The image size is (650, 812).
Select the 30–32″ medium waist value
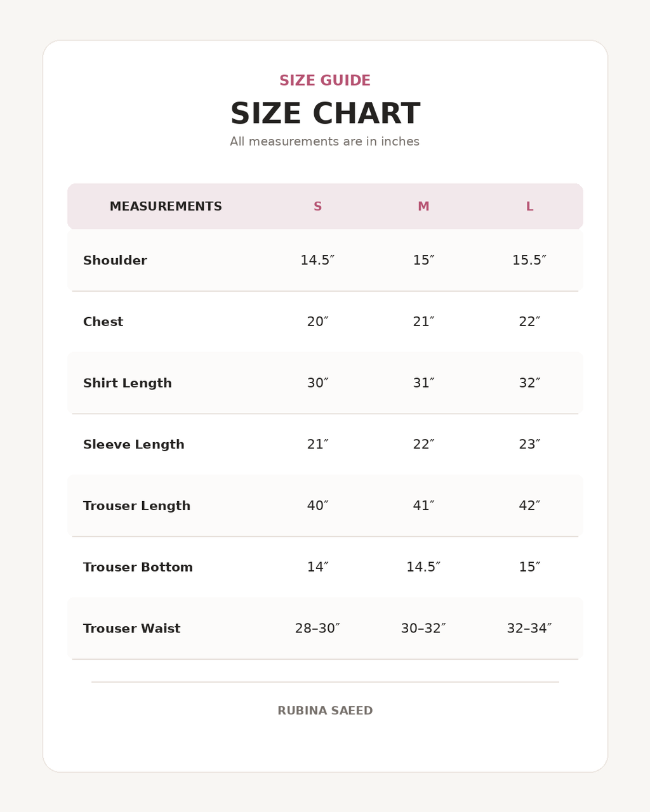point(423,629)
